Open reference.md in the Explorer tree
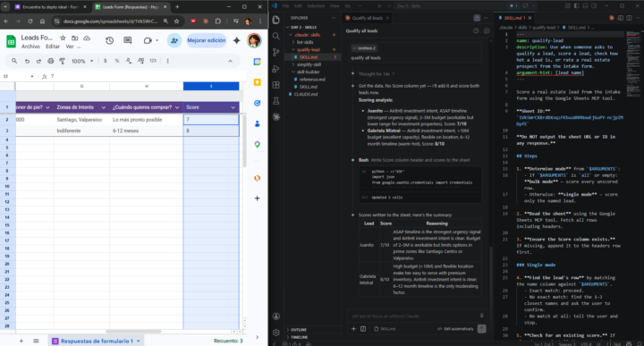The height and width of the screenshot is (346, 644). (312, 80)
